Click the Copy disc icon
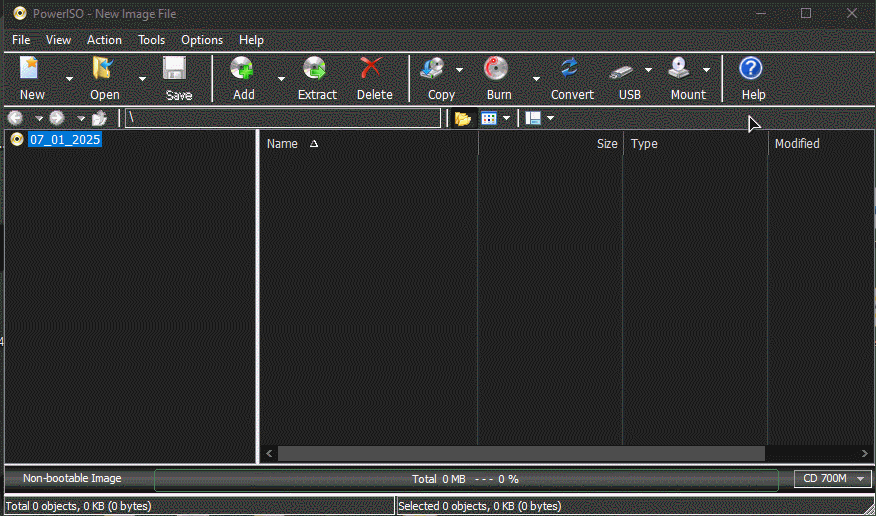This screenshot has width=876, height=516. click(432, 69)
